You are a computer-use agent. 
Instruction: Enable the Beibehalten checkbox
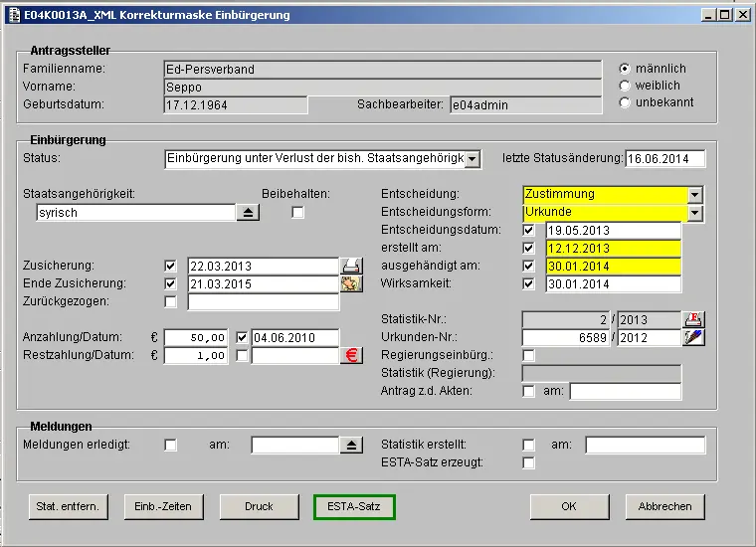pos(297,212)
